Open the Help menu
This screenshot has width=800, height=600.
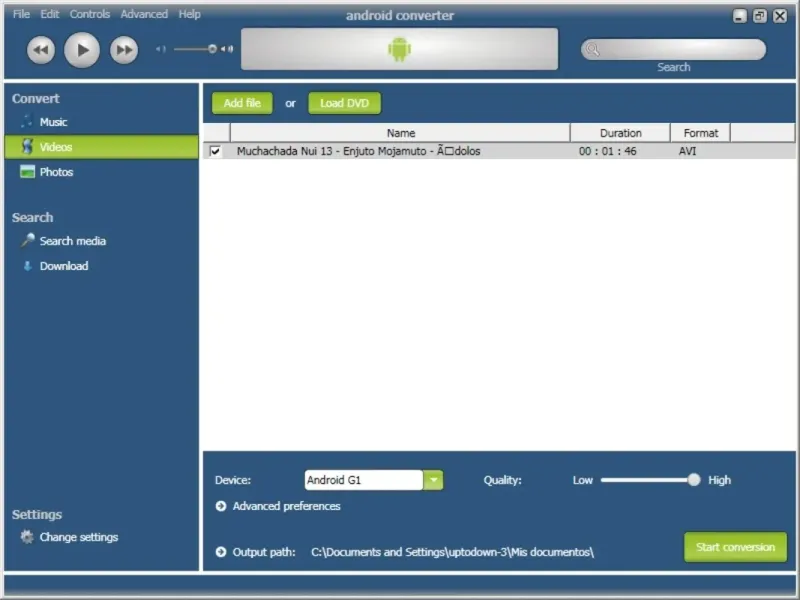[189, 14]
